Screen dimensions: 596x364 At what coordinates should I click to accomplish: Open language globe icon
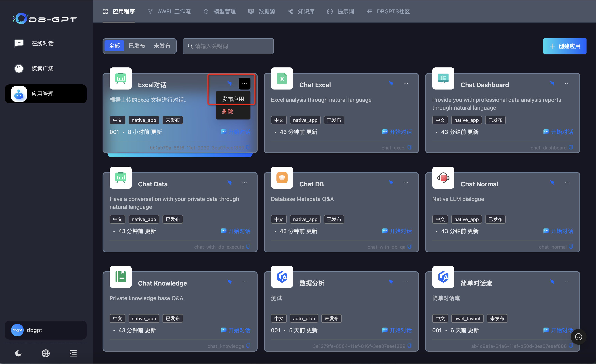pyautogui.click(x=46, y=353)
